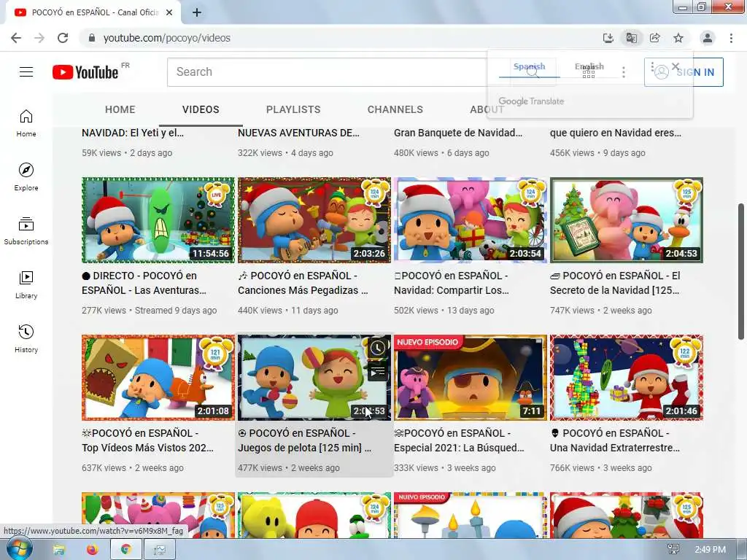
Task: Open the La Búsqueda NUEVO EPISODIO thumbnail
Action: [x=471, y=378]
